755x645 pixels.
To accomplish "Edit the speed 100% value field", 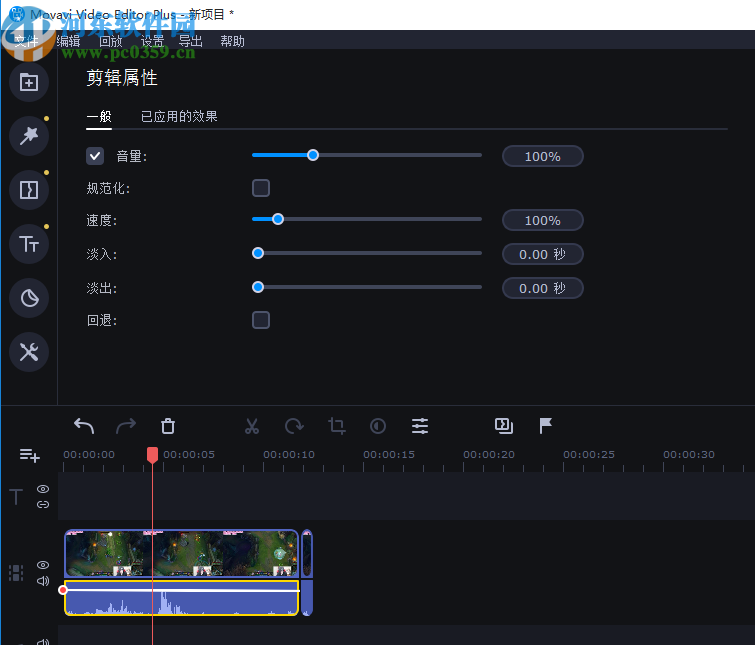I will 543,220.
